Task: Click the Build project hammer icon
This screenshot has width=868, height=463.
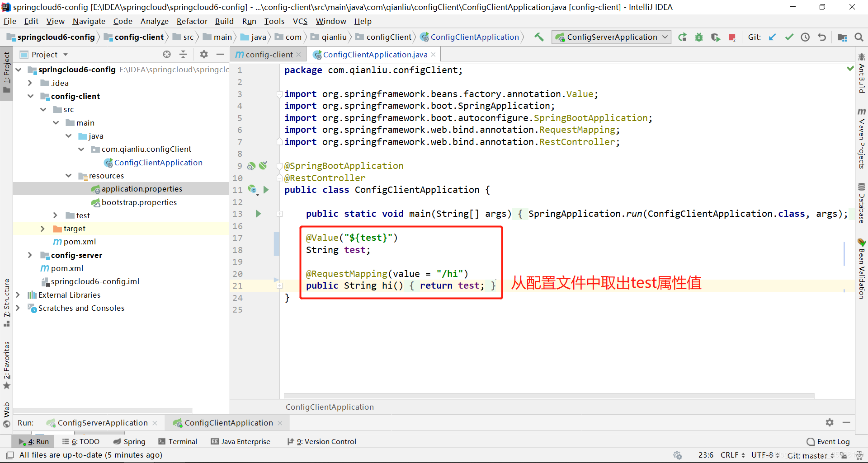Action: click(x=539, y=37)
